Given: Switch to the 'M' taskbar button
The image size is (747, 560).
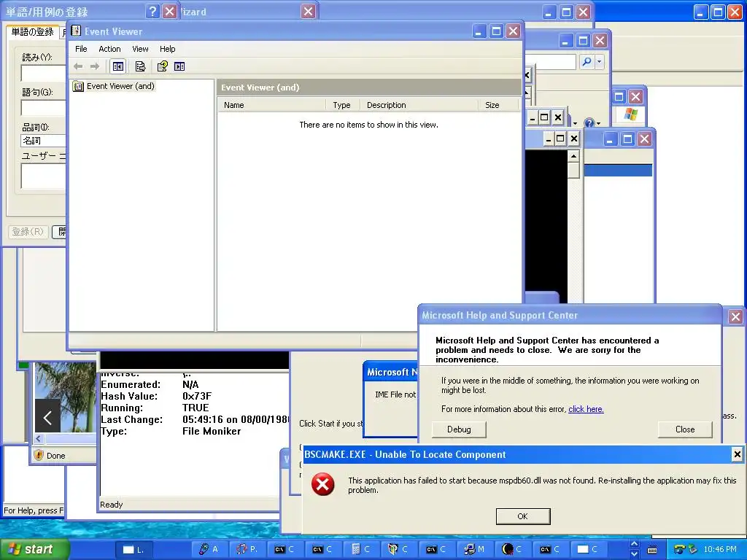Looking at the screenshot, I should pyautogui.click(x=475, y=549).
